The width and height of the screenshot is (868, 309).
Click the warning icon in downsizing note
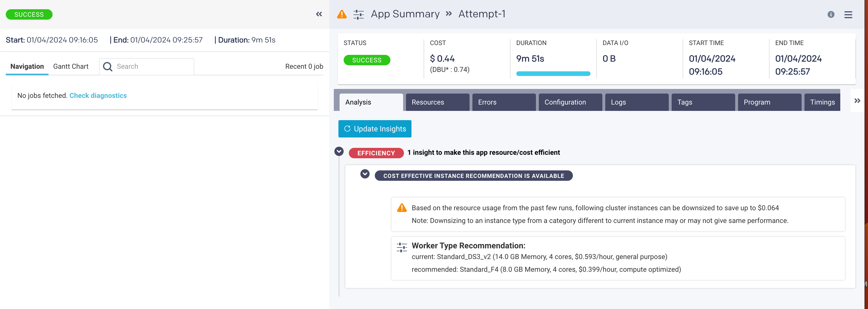[402, 208]
